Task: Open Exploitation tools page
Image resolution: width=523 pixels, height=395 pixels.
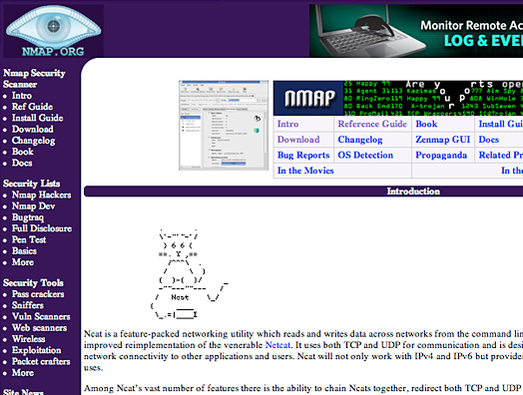Action: 36,350
